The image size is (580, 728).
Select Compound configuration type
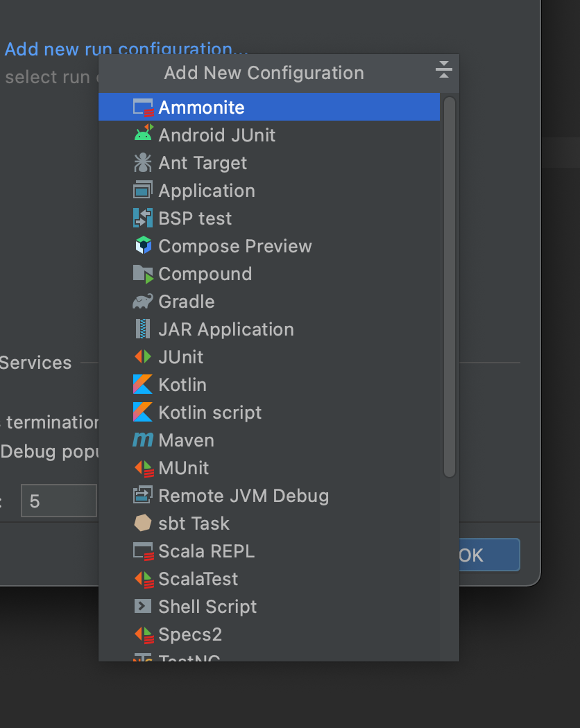(x=269, y=274)
